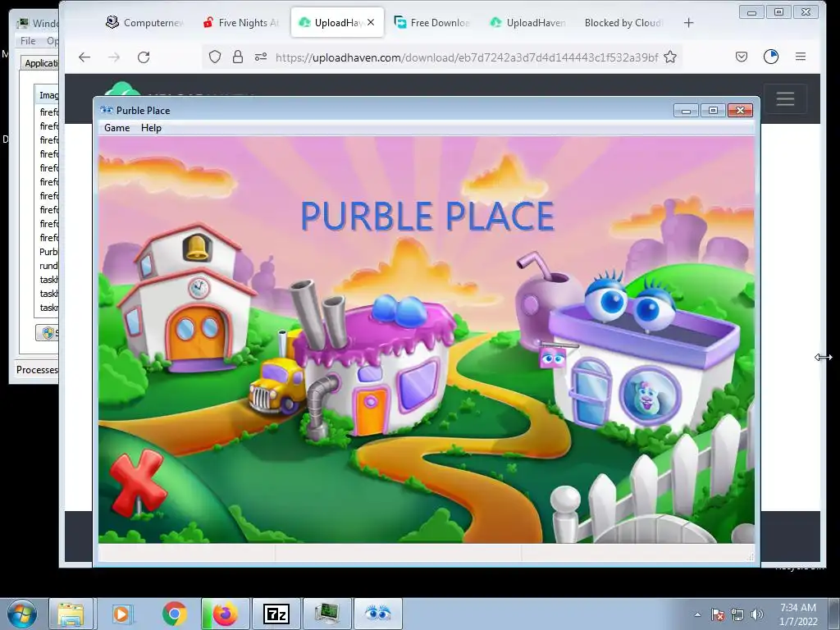Click the uploadhaven.com URL field
Viewport: 840px width, 630px height.
[x=466, y=57]
